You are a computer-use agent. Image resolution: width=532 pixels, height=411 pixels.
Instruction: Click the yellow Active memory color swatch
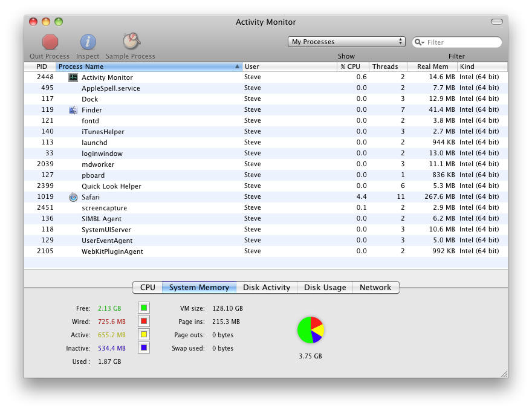[x=144, y=334]
